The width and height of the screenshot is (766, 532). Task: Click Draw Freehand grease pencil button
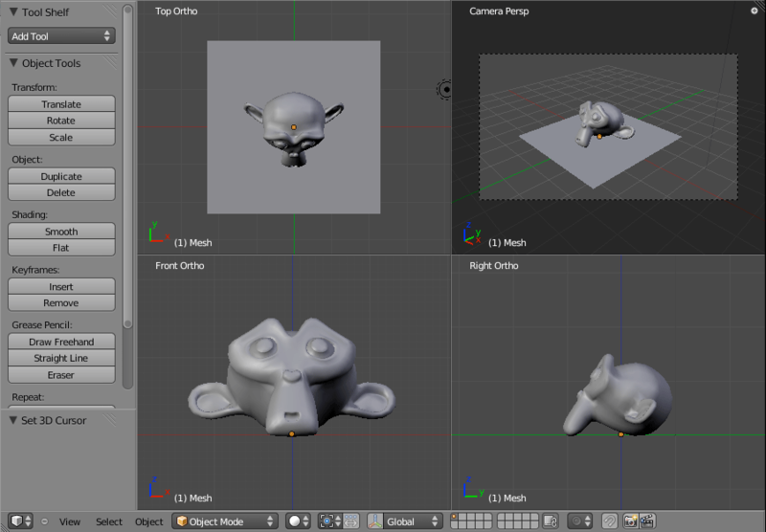[x=61, y=342]
